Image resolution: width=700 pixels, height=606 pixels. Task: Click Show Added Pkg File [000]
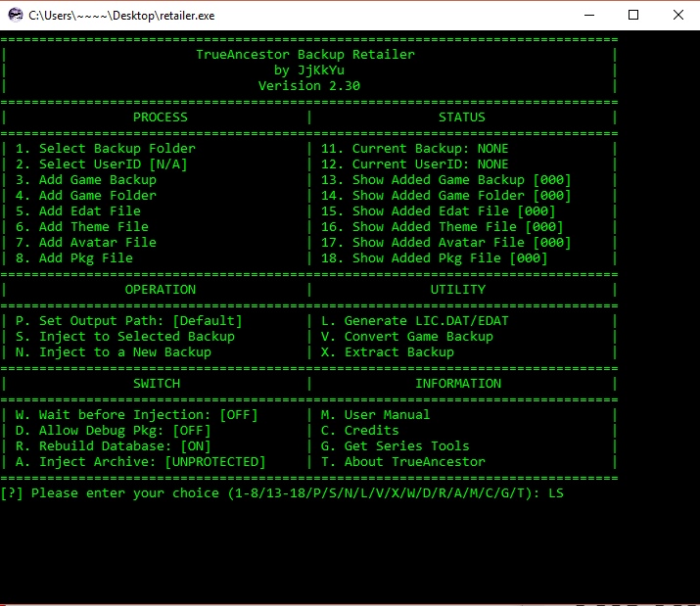(434, 257)
